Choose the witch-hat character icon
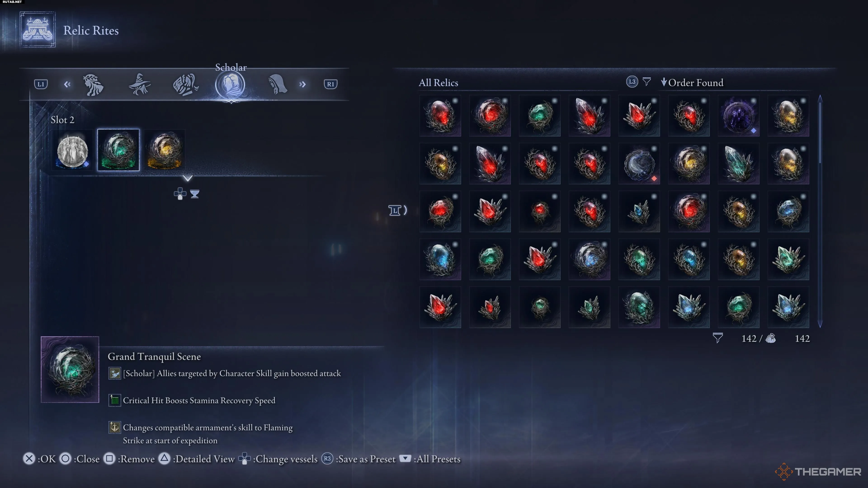Image resolution: width=868 pixels, height=488 pixels. [x=139, y=84]
